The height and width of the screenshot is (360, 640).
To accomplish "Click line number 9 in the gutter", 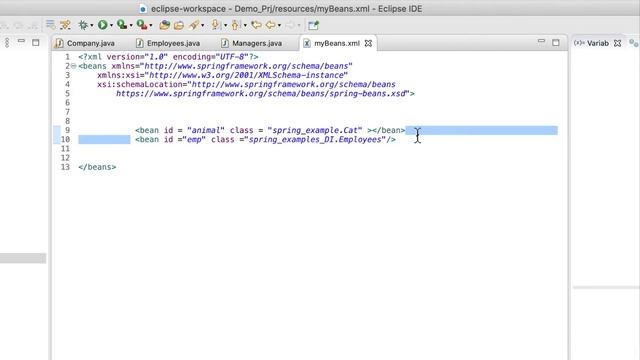I will point(67,130).
